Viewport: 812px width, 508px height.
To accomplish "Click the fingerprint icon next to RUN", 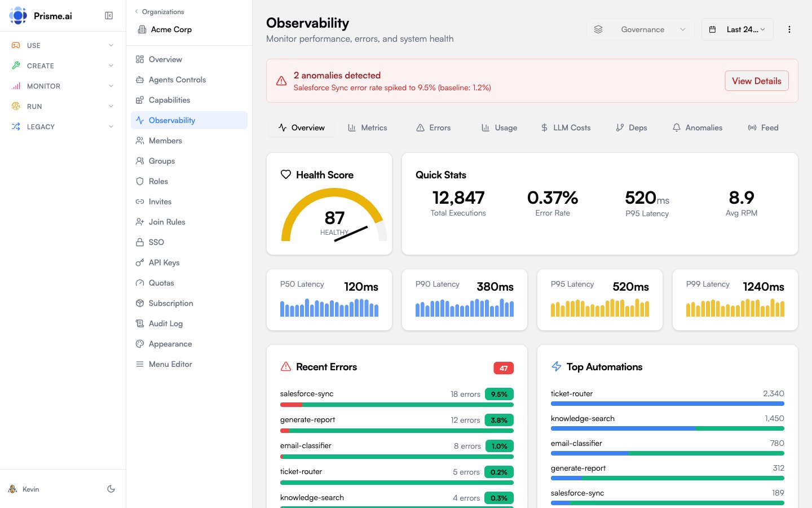I will pyautogui.click(x=16, y=106).
